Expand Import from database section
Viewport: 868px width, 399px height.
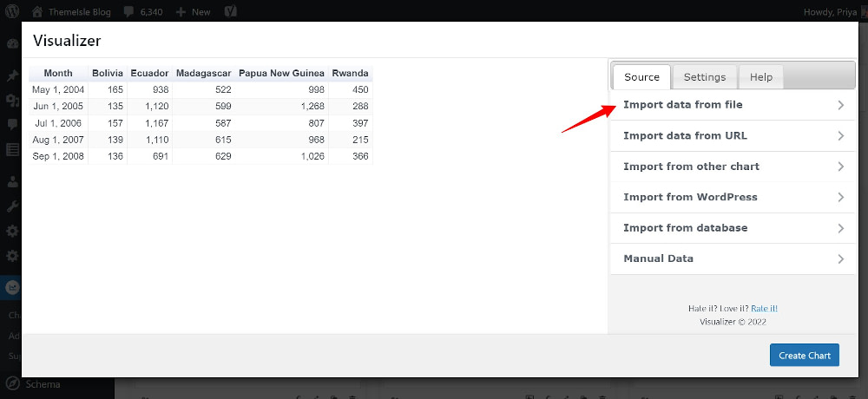click(x=733, y=228)
